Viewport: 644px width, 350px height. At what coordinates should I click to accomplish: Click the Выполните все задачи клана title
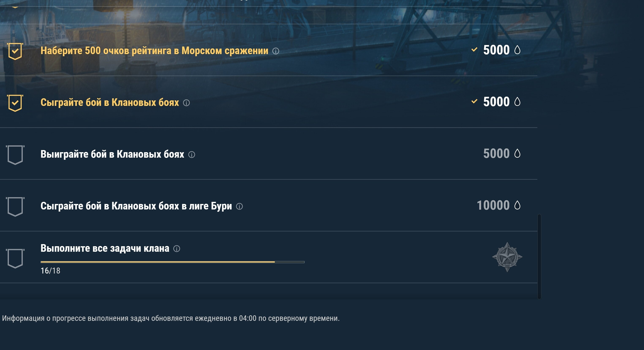tap(105, 248)
